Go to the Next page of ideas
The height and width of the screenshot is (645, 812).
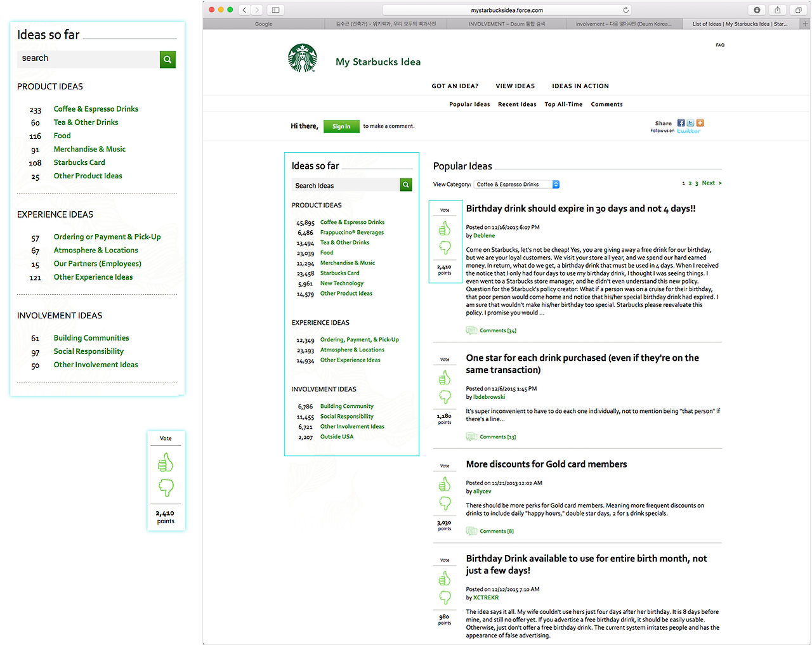tap(712, 183)
